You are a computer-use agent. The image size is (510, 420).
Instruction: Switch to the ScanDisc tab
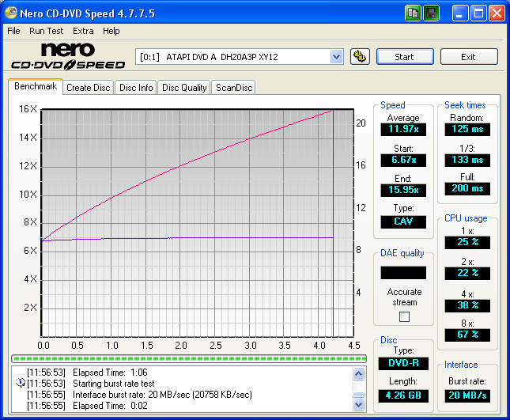point(234,88)
